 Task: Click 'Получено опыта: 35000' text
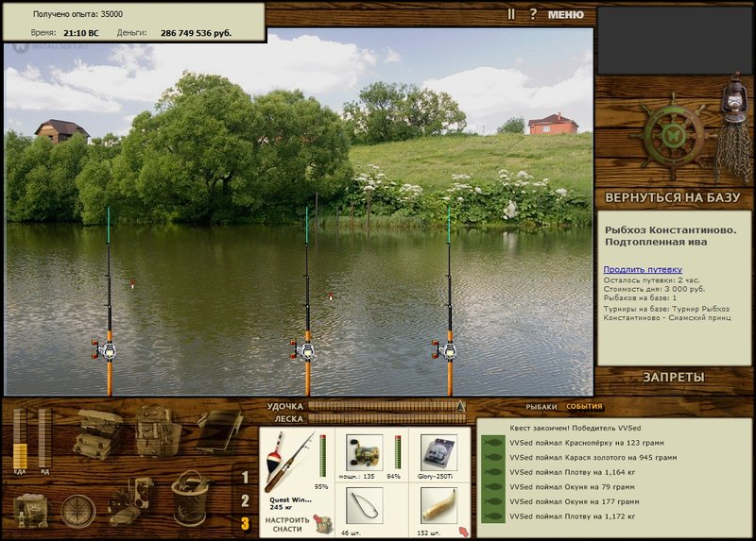point(77,14)
